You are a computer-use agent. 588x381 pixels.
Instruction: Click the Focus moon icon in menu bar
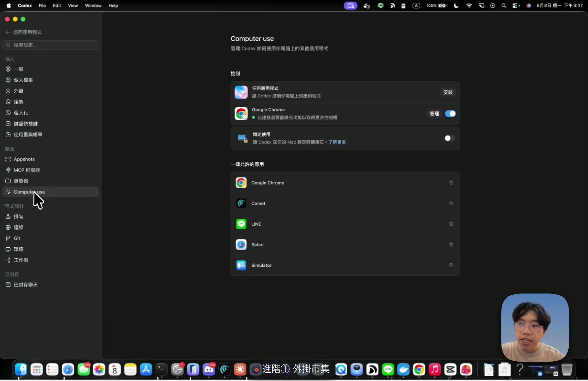pyautogui.click(x=456, y=6)
